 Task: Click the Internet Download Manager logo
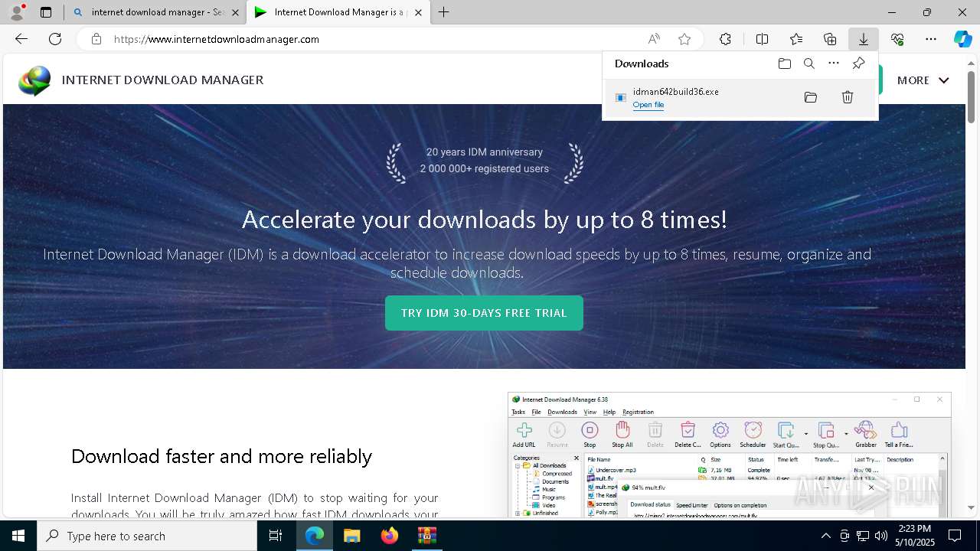coord(34,80)
